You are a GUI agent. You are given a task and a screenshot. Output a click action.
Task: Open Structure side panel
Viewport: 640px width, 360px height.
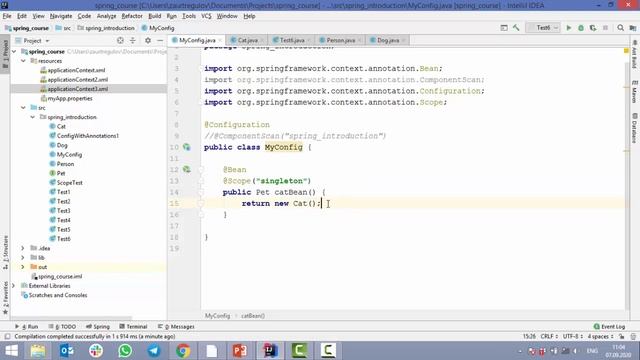pyautogui.click(x=5, y=251)
